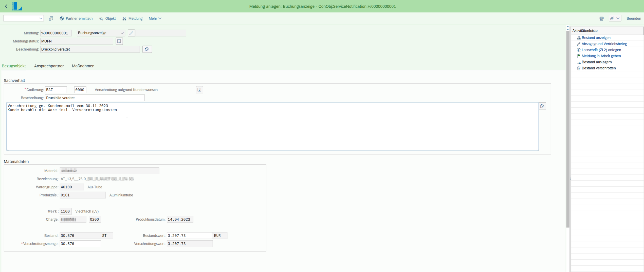The width and height of the screenshot is (644, 272).
Task: Expand the Mehr menu
Action: 155,18
